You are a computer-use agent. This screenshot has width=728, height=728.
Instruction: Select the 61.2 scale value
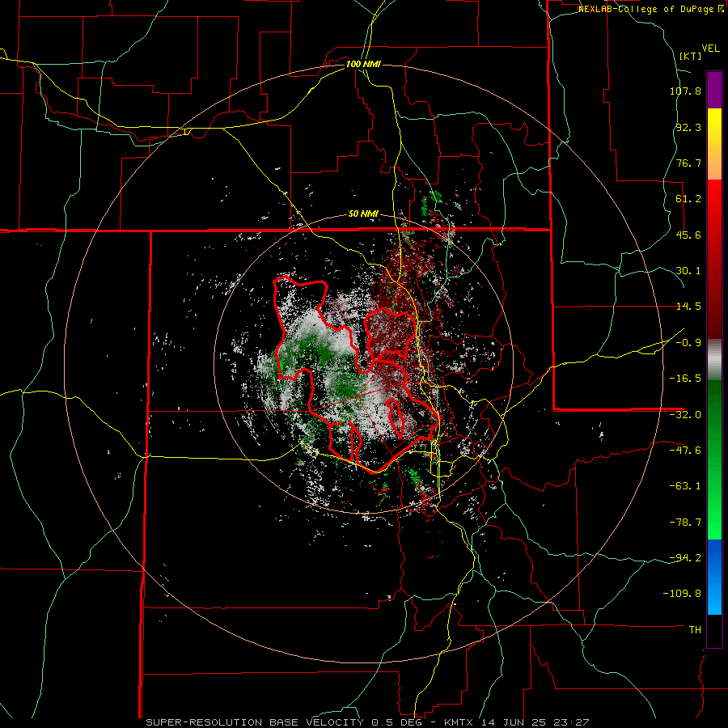(688, 199)
